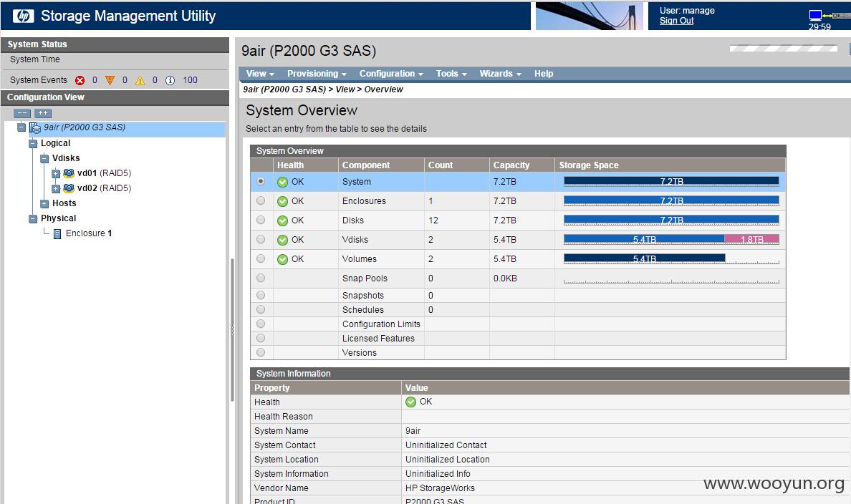Click the vd02 vdisk icon
Viewport: 851px width, 504px height.
point(69,188)
